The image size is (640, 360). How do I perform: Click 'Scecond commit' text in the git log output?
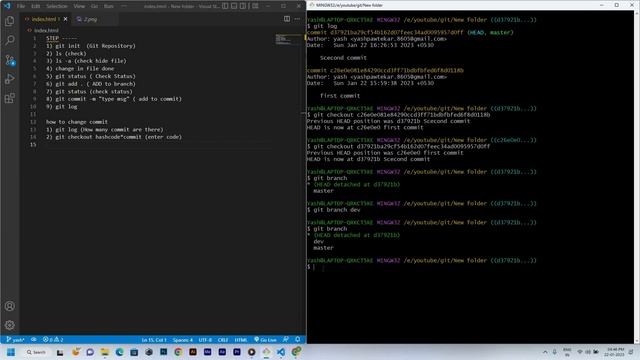pos(343,58)
